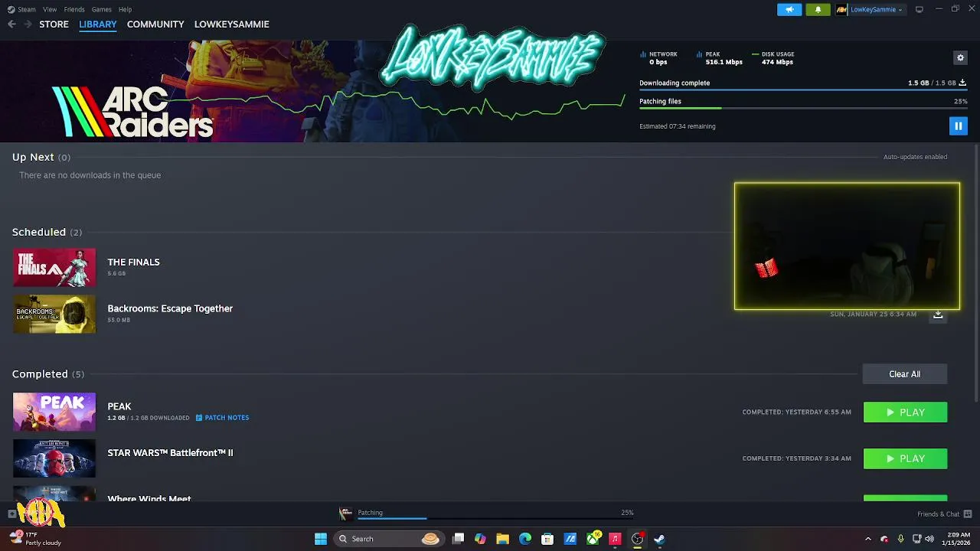Click the webcam overlay video
This screenshot has width=980, height=551.
point(847,246)
